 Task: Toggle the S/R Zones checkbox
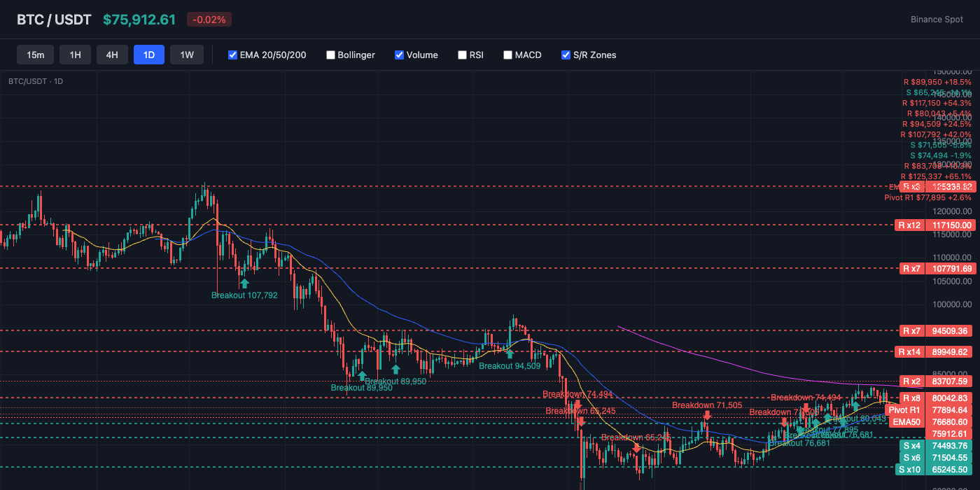566,55
